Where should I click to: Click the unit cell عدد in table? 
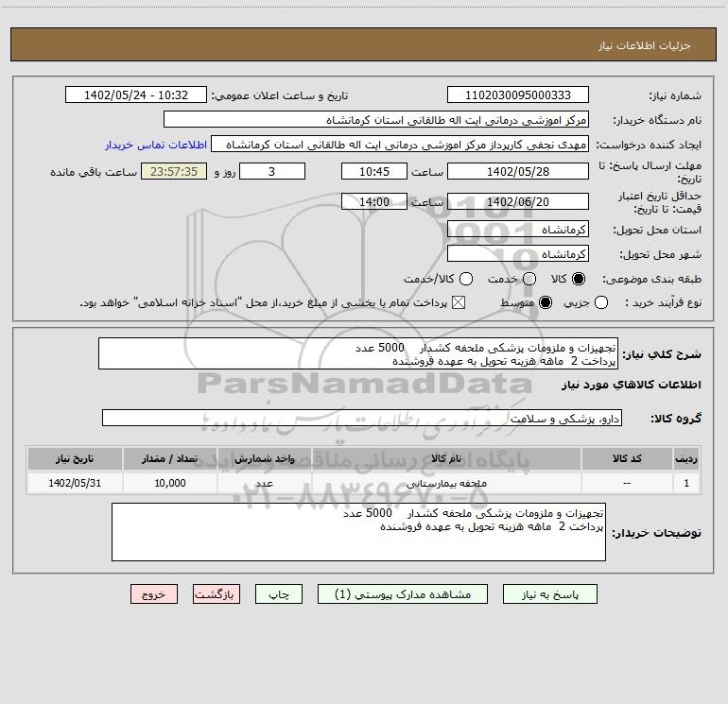click(264, 483)
